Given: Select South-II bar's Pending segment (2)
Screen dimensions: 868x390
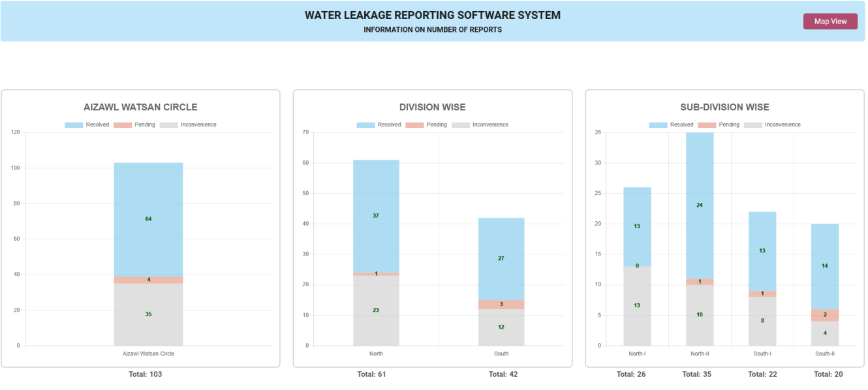Looking at the screenshot, I should [825, 315].
